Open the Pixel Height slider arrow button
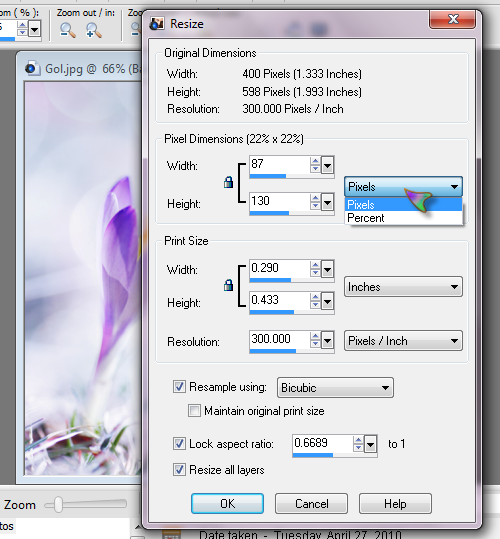Image resolution: width=500 pixels, height=539 pixels. click(327, 203)
